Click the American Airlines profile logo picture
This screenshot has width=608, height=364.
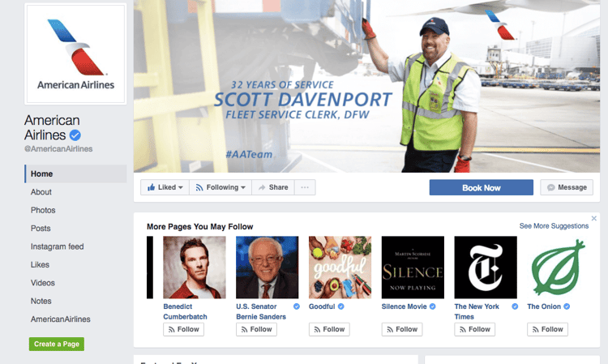[x=75, y=54]
